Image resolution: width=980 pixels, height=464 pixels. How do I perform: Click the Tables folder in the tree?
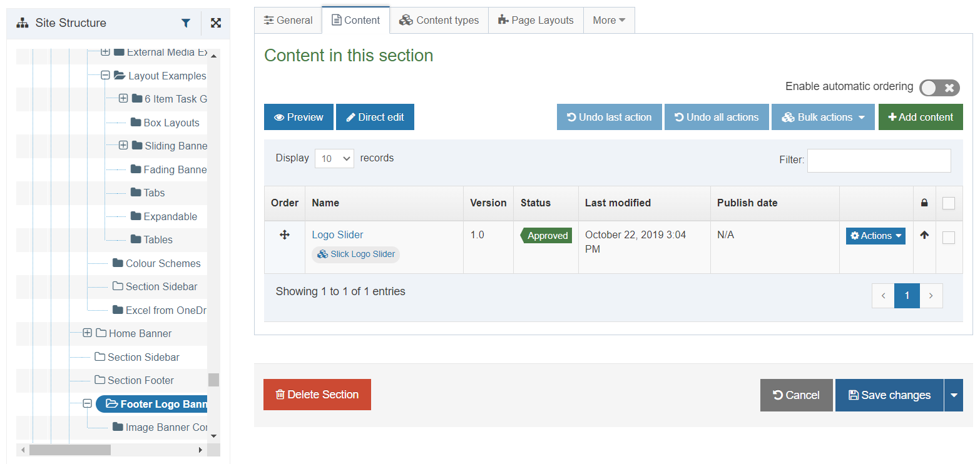pyautogui.click(x=157, y=240)
